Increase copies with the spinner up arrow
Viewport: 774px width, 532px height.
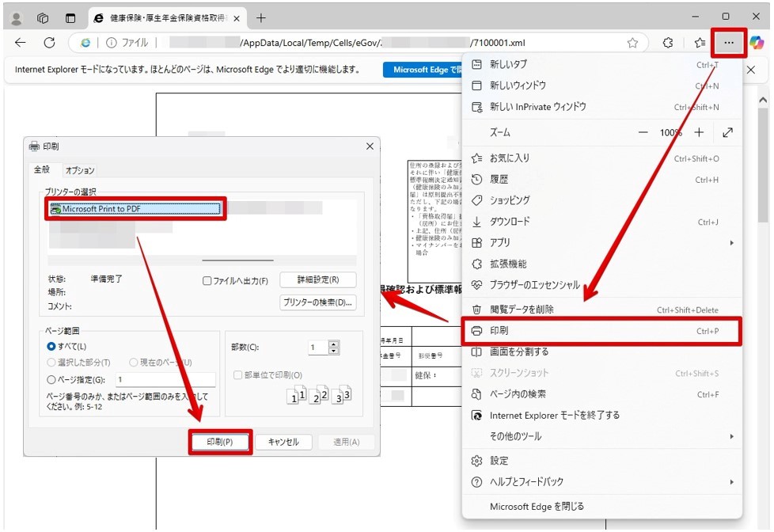334,344
